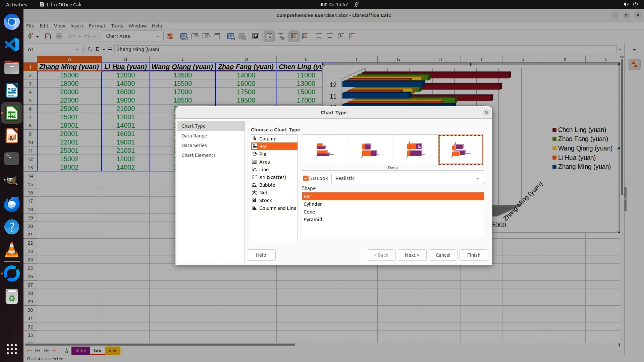Expand the Chart Area element dropdown
This screenshot has width=644, height=362.
tap(157, 36)
